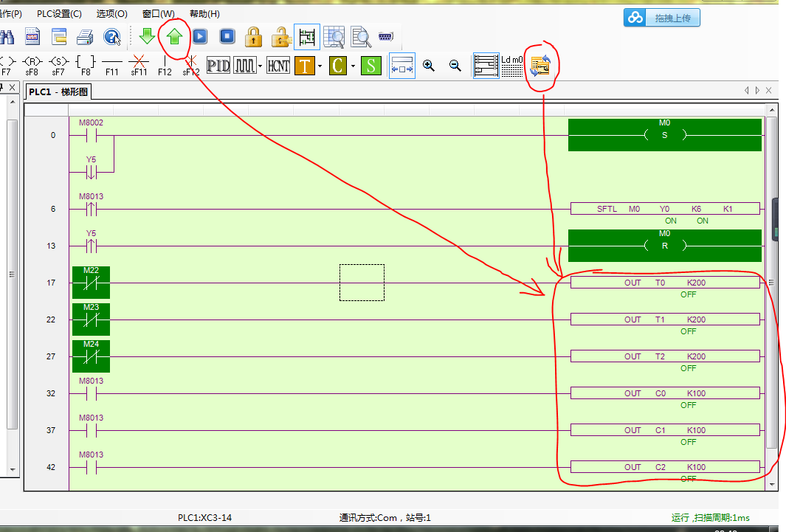
Task: Switch to Ld m0 instruction list view
Action: click(x=512, y=66)
